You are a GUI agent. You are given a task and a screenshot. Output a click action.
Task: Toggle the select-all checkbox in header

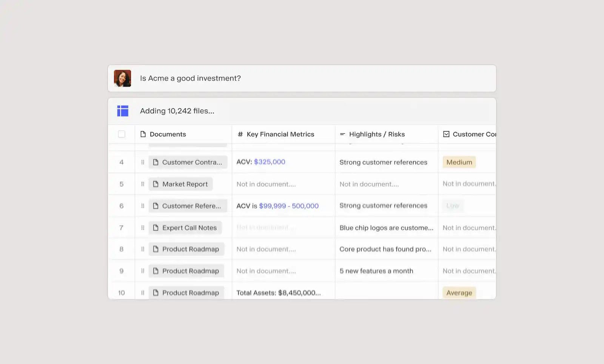click(x=122, y=134)
